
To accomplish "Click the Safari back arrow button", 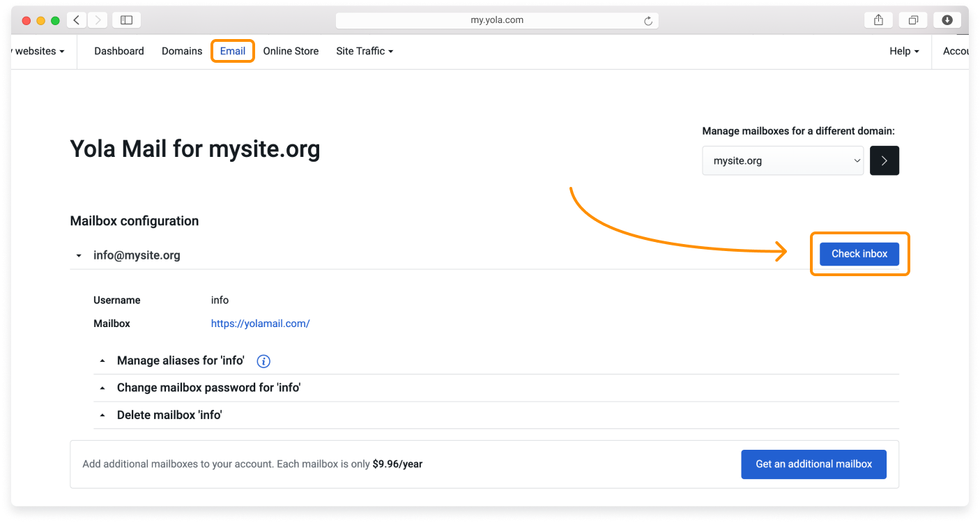I will (77, 20).
